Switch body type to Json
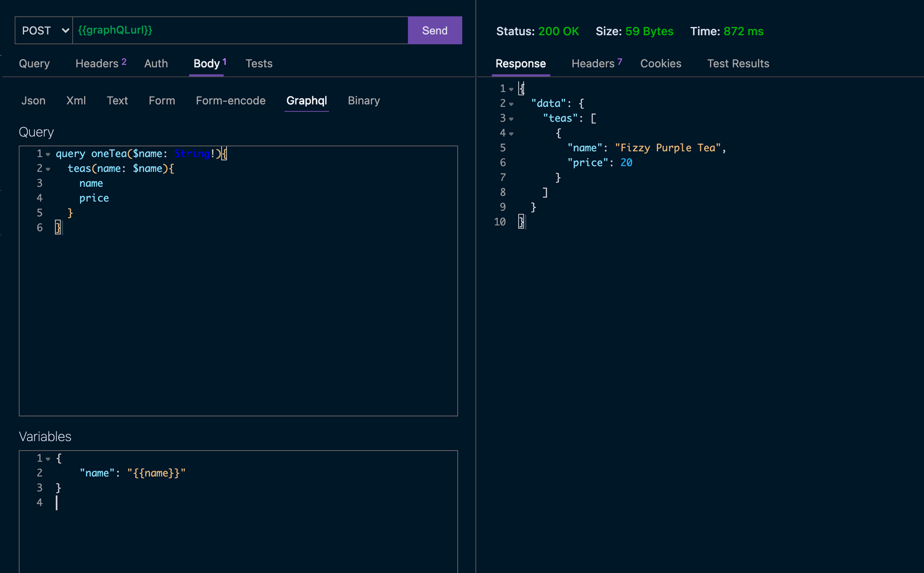 click(33, 101)
